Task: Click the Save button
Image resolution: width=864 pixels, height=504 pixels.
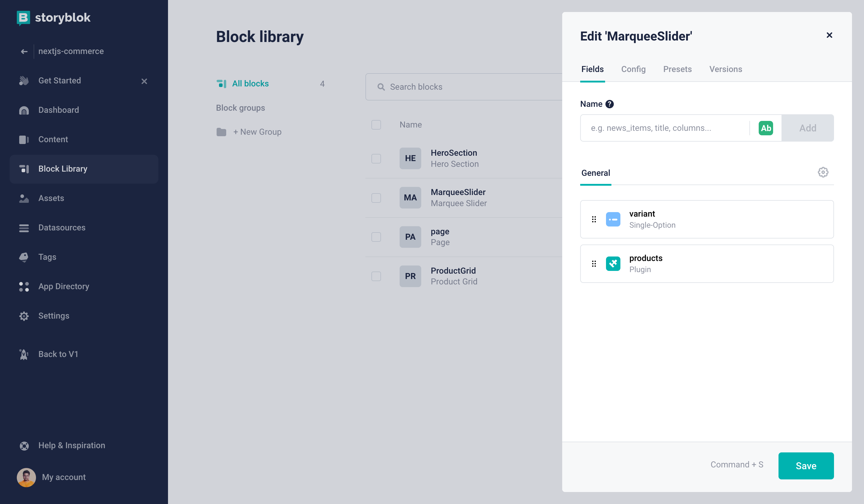Action: (806, 466)
